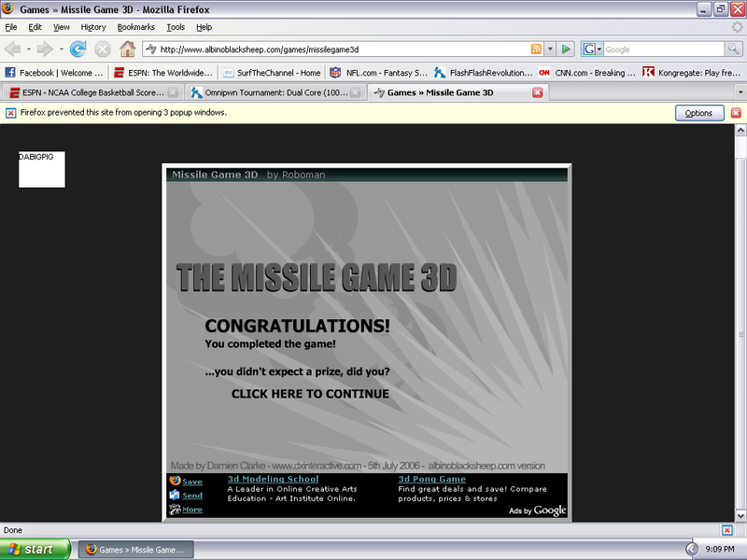
Task: Click CLICK HERE TO CONTINUE in the game
Action: coord(310,394)
